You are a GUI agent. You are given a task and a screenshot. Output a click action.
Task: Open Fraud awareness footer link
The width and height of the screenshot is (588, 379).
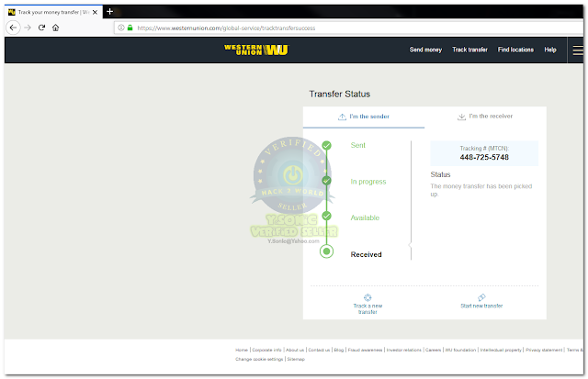pos(365,350)
